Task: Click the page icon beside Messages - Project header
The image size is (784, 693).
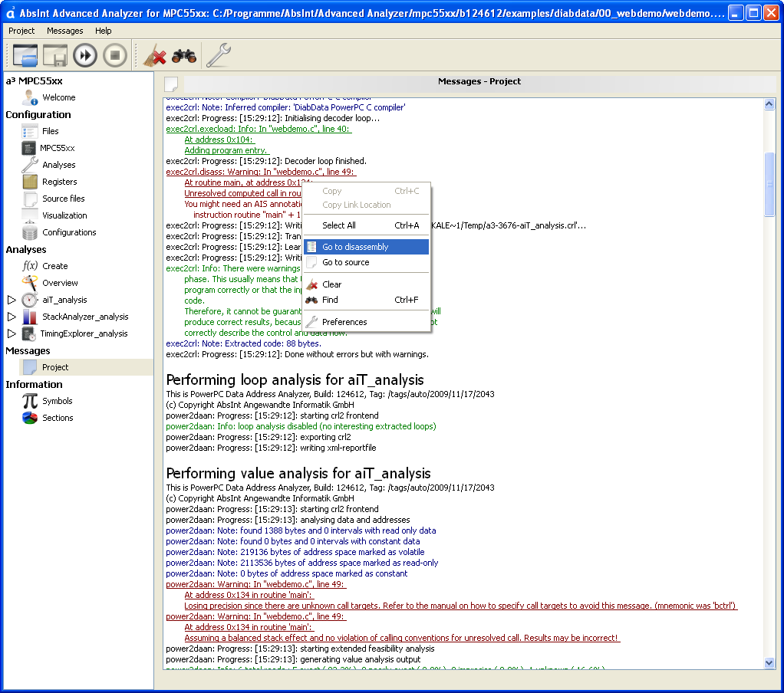Action: point(171,84)
